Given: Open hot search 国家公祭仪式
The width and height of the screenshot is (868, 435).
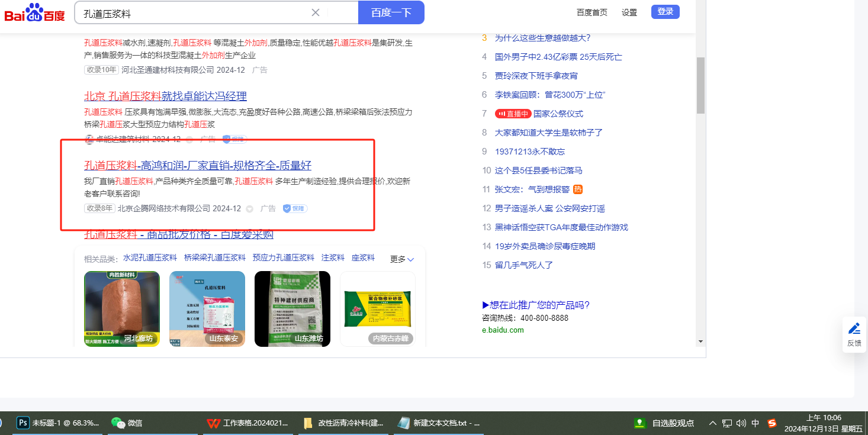Looking at the screenshot, I should tap(558, 114).
